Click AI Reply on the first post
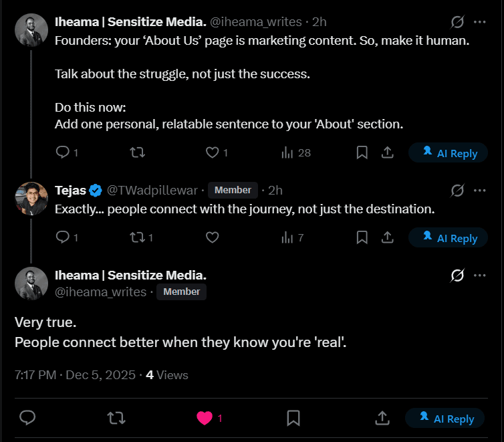Viewport: 504px width, 442px height. click(450, 153)
